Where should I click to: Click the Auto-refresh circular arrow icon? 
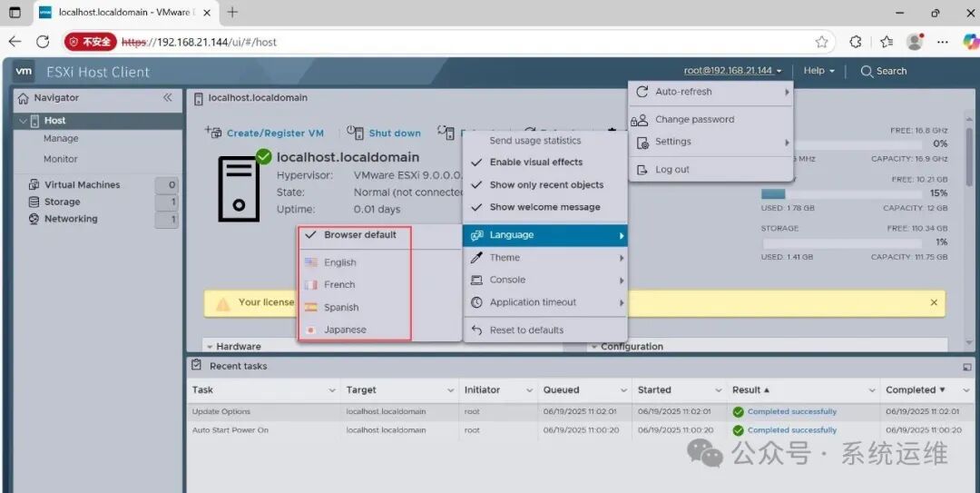642,92
